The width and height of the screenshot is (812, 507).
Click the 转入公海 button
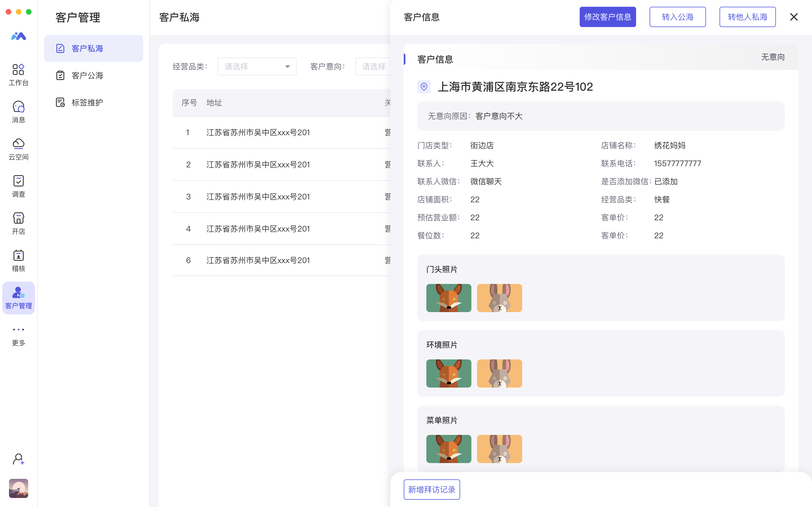(677, 17)
